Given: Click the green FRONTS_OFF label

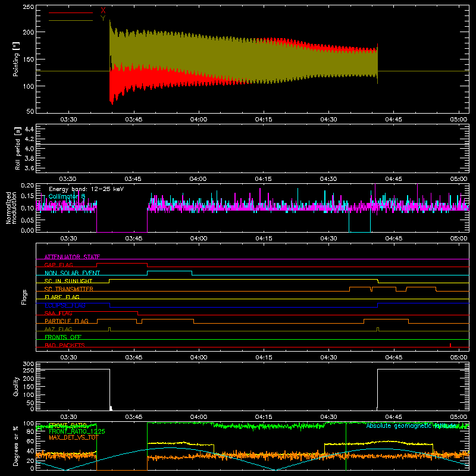Looking at the screenshot, I should (63, 337).
